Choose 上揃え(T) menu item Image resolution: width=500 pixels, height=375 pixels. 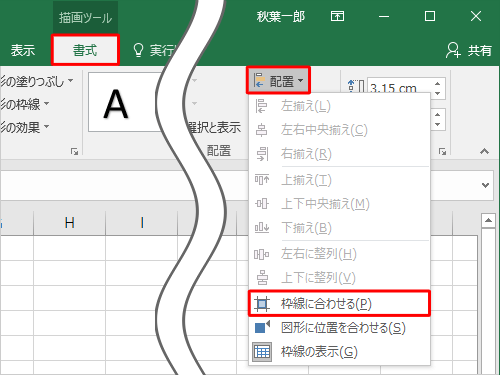click(x=339, y=180)
